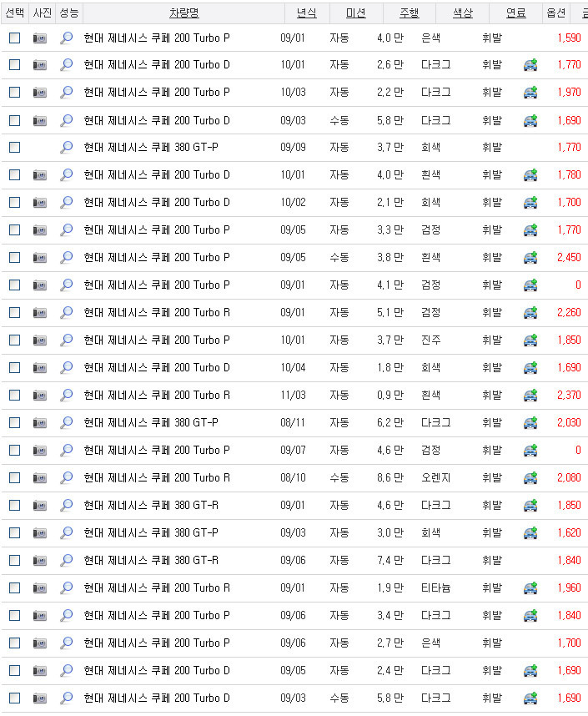
Task: Click magnifier for the 11/03 Turbo R
Action: (x=67, y=395)
